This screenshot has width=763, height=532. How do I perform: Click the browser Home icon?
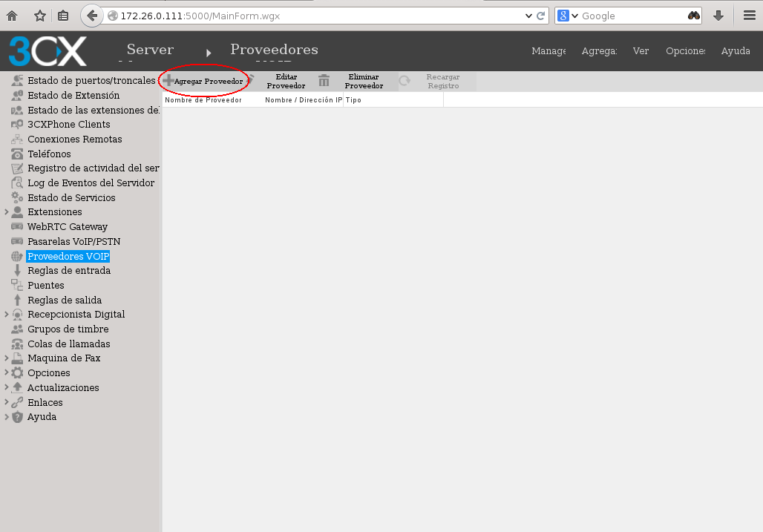tap(10, 15)
